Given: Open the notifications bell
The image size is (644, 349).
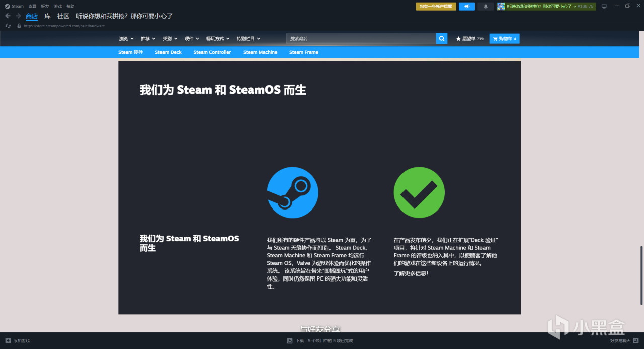Looking at the screenshot, I should pos(486,6).
